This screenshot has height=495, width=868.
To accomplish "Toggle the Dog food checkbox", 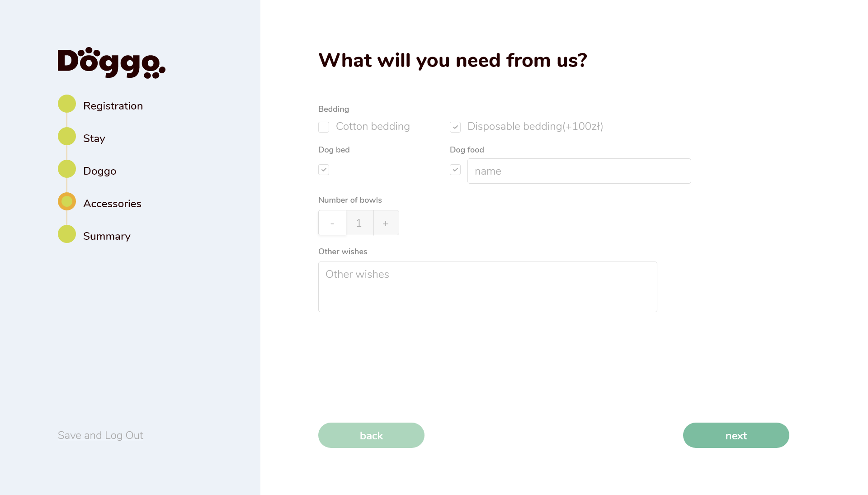I will point(455,170).
